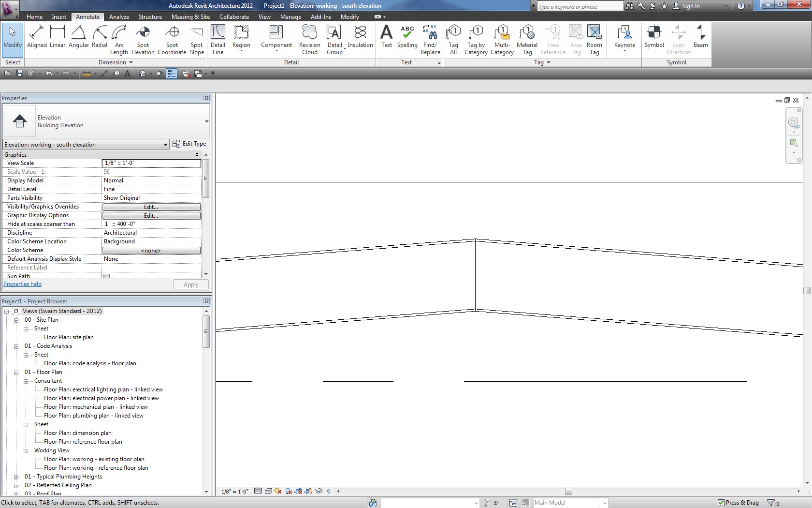
Task: Collapse the 00 - Site Plan tree node
Action: (16, 320)
